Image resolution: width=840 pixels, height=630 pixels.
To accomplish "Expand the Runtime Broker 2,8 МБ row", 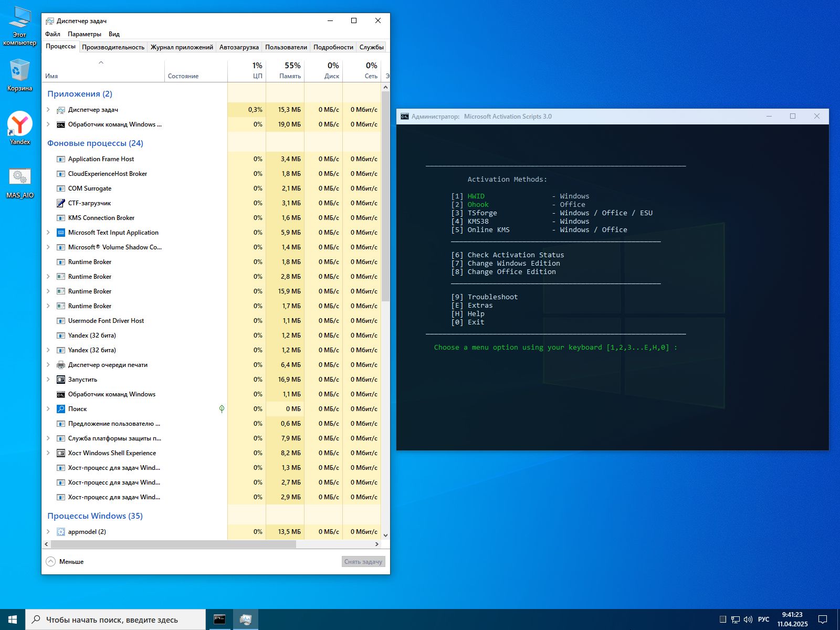I will pos(48,277).
